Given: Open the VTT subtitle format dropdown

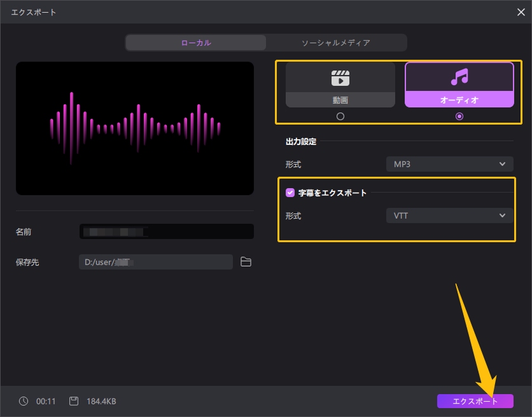Looking at the screenshot, I should 449,215.
